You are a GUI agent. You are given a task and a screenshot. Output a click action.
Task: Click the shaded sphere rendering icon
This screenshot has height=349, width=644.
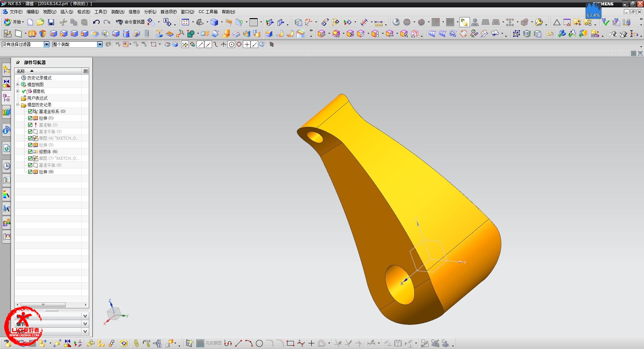tap(396, 22)
